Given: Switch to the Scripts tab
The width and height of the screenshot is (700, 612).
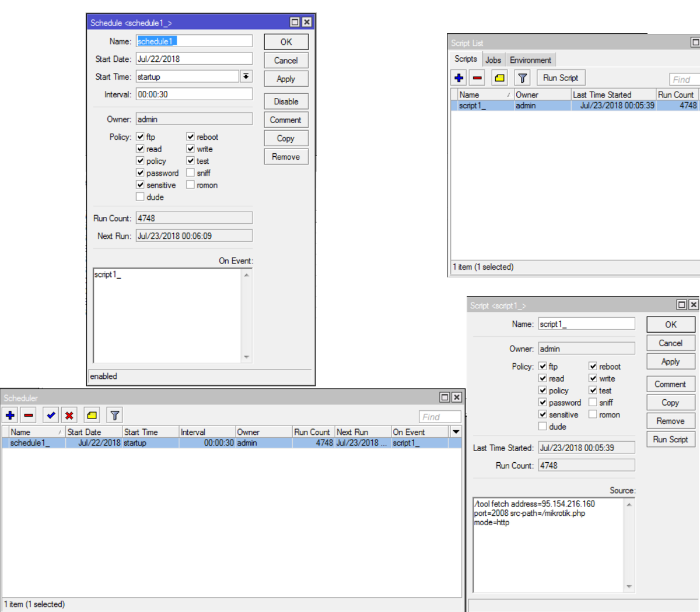Looking at the screenshot, I should (x=466, y=59).
